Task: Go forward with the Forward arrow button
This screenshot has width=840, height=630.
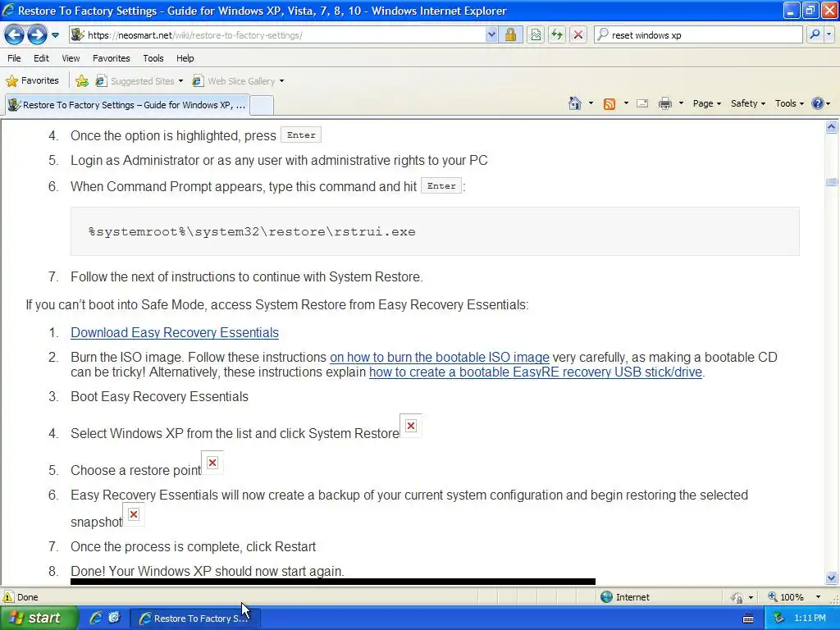Action: pyautogui.click(x=37, y=35)
